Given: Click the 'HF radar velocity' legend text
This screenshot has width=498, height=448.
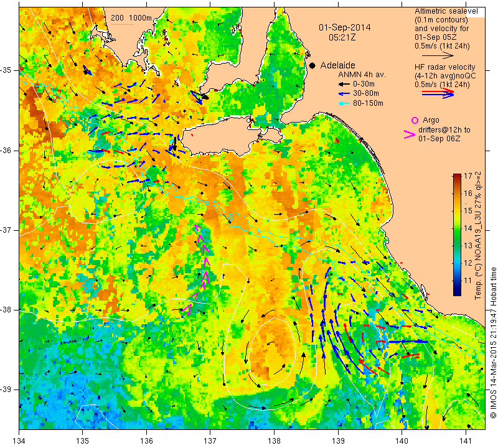Looking at the screenshot, I should [444, 67].
